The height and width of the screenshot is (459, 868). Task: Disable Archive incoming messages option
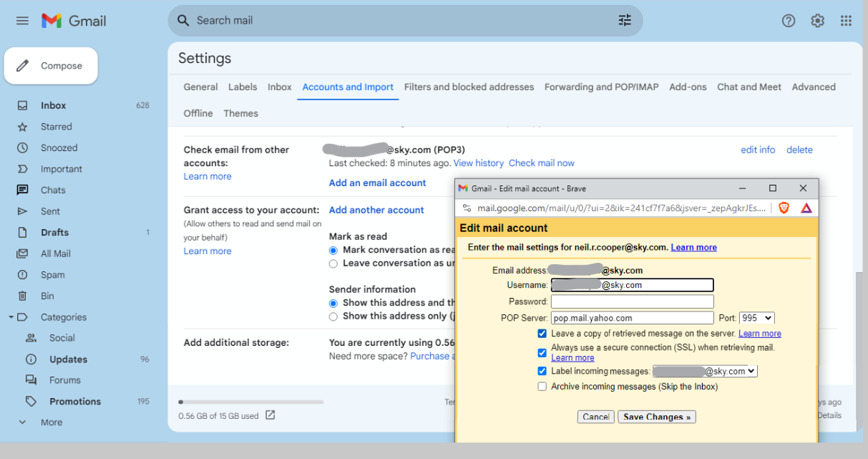pyautogui.click(x=542, y=386)
